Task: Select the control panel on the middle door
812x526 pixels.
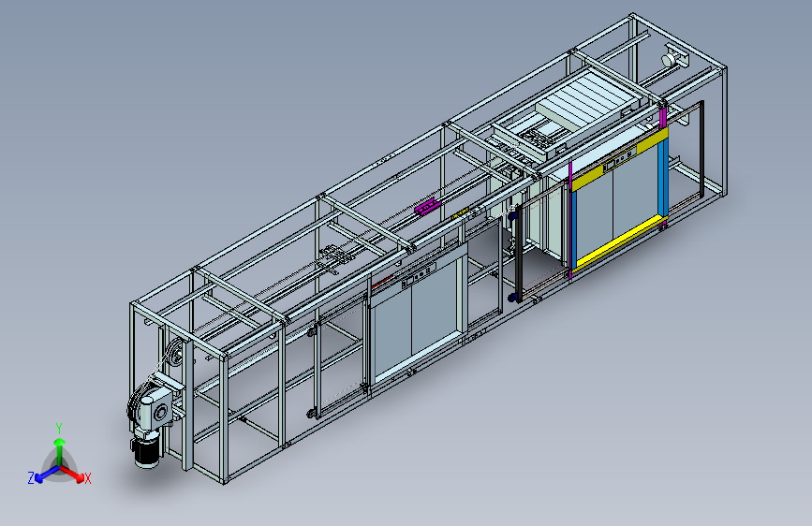Action: 419,275
